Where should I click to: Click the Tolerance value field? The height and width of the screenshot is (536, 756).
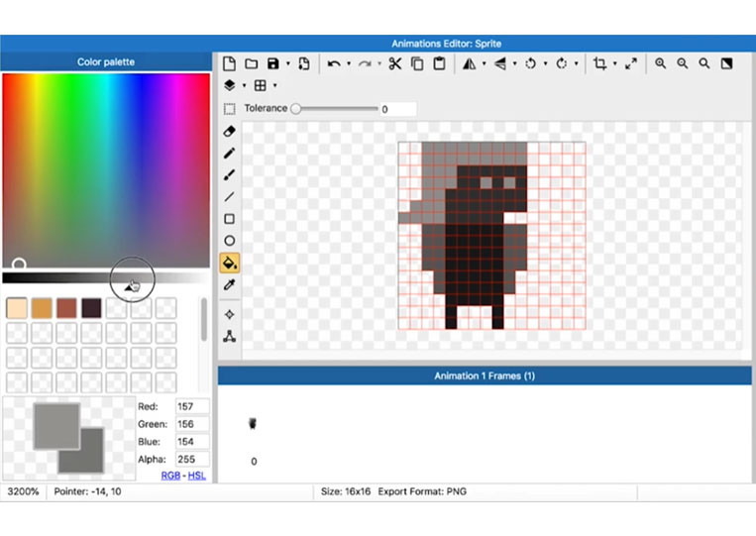[x=398, y=109]
